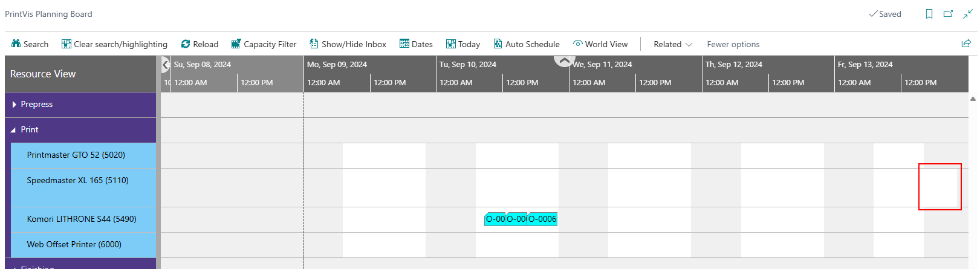Screen dimensions: 980x269
Task: Select Komori LITHRONE S44 (5490) resource
Action: (x=83, y=219)
